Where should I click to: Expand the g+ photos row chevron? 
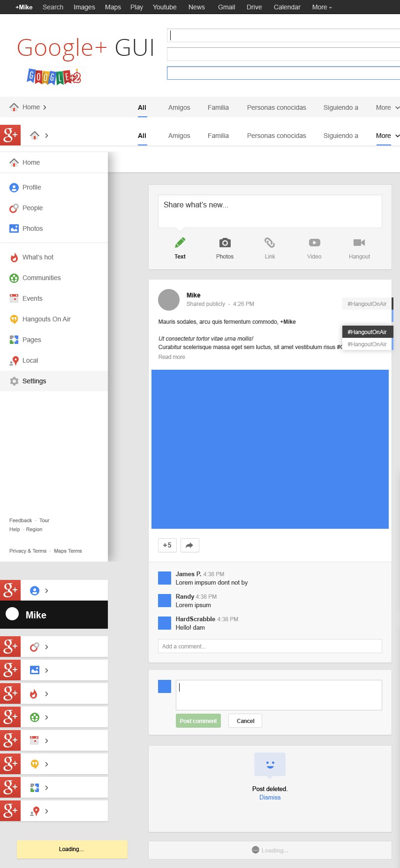[46, 670]
